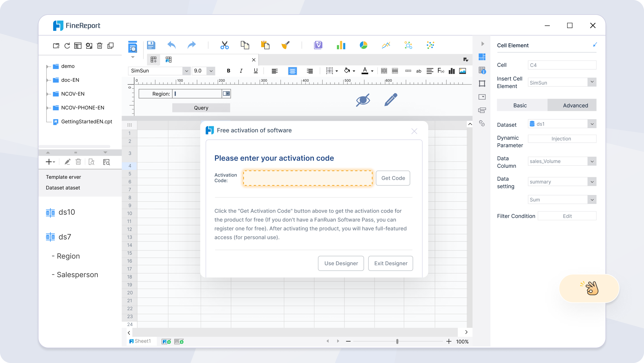Viewport: 644px width, 363px height.
Task: Insert a line chart
Action: [386, 45]
